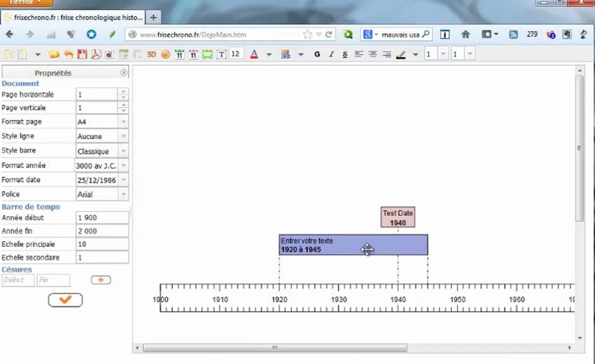595x364 pixels.
Task: Click the Année fin field
Action: click(102, 231)
